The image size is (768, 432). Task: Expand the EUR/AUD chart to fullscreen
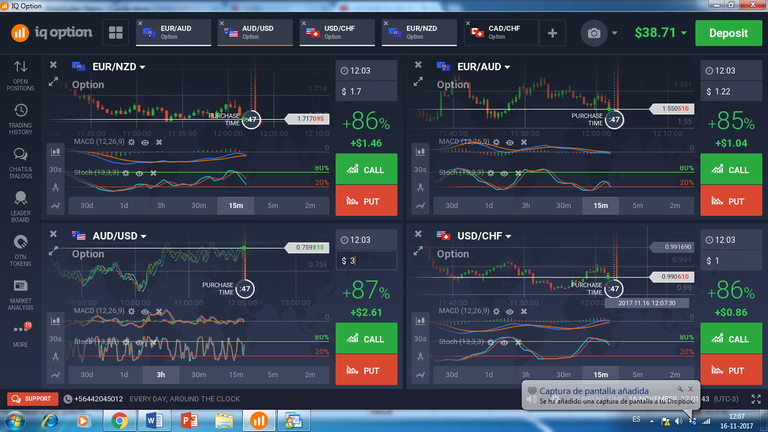click(418, 82)
